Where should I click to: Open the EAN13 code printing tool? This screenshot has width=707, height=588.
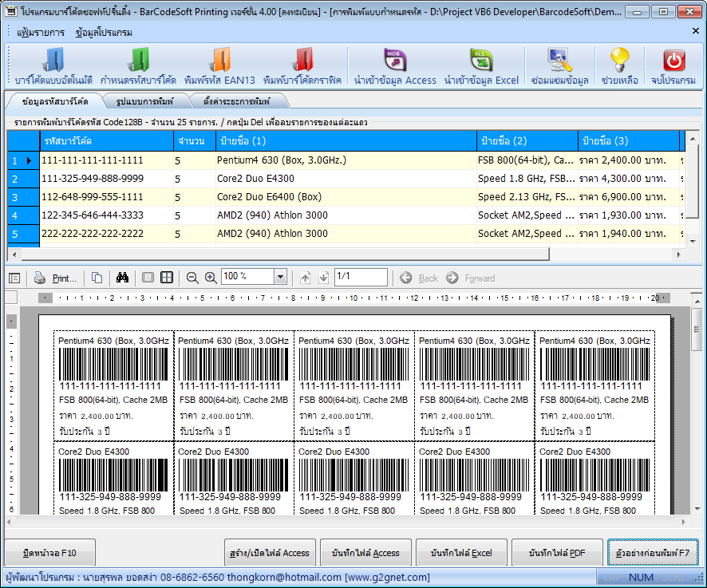click(219, 67)
